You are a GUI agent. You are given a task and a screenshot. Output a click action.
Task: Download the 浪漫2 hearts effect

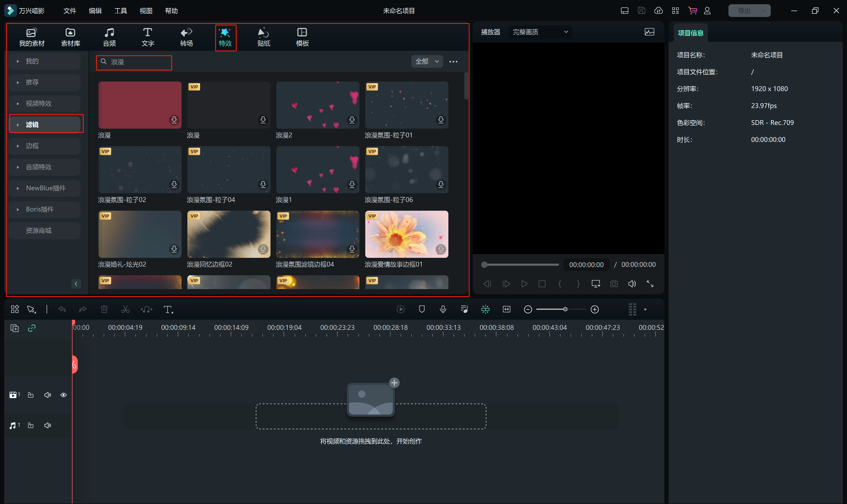pos(352,120)
